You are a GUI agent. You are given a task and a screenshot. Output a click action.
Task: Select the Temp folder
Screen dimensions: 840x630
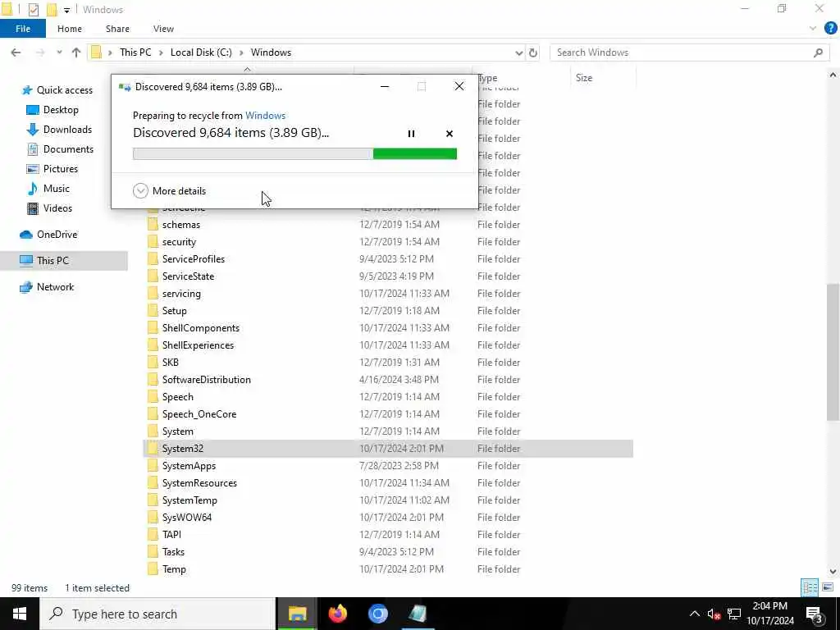click(x=174, y=569)
